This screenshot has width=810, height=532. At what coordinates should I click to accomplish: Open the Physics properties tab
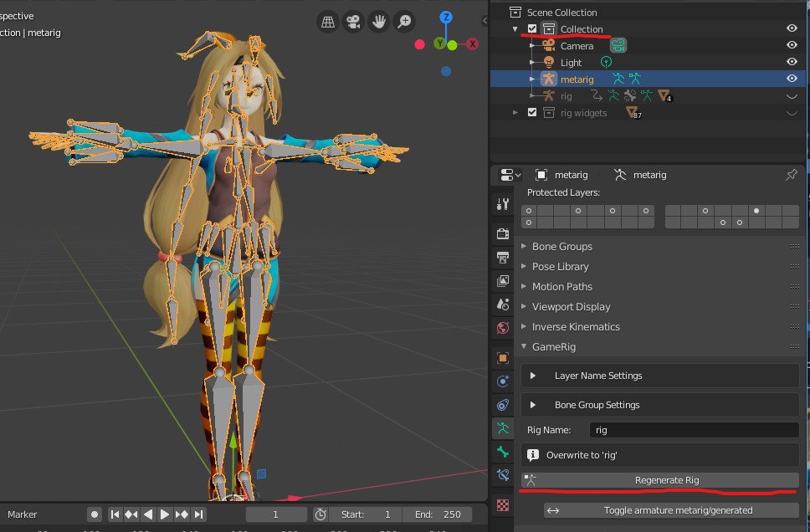(x=503, y=381)
